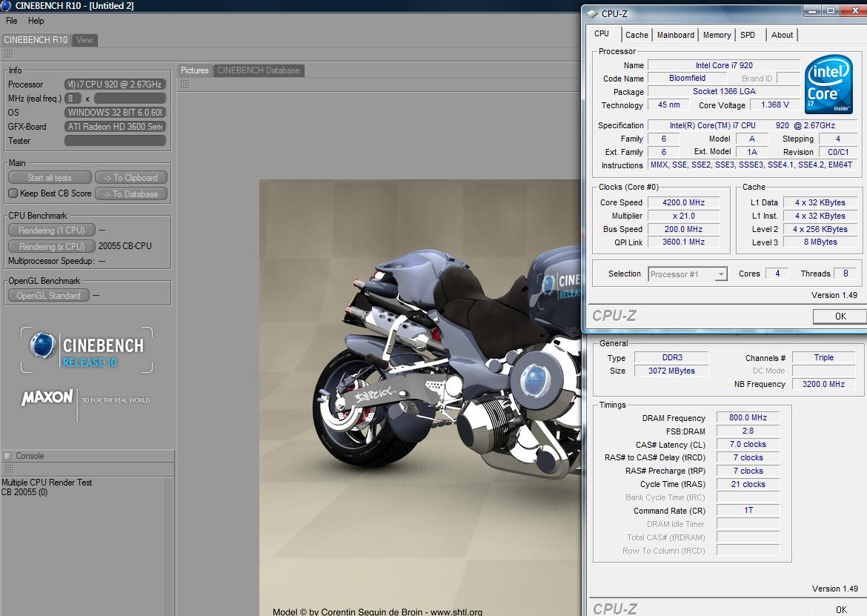Click the MHz real freq multiplier field

[73, 99]
